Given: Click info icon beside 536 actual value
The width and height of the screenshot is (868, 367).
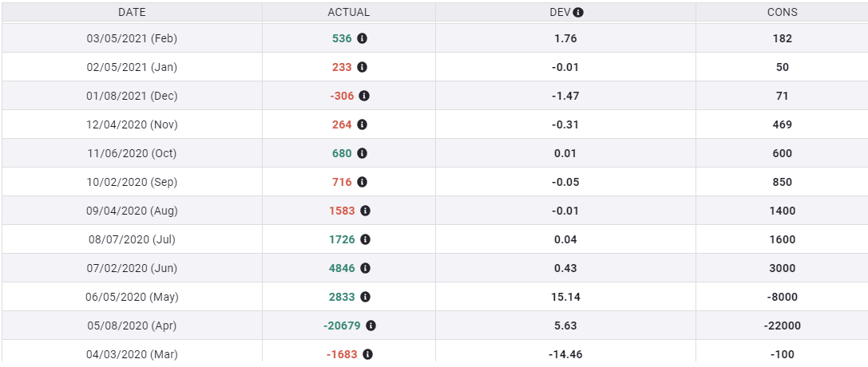Looking at the screenshot, I should point(362,38).
